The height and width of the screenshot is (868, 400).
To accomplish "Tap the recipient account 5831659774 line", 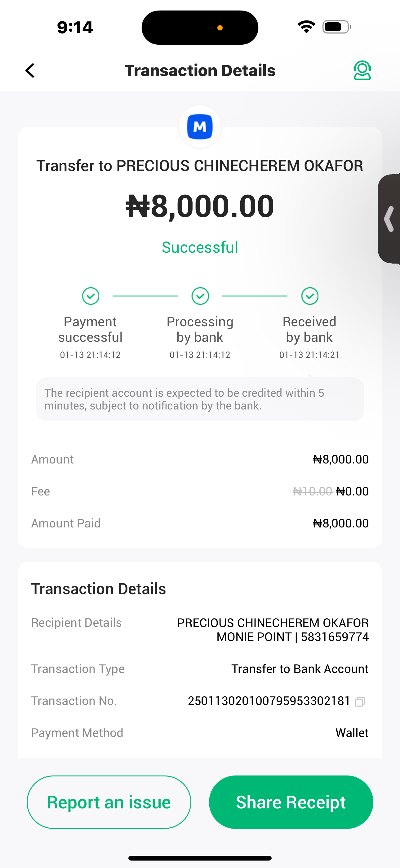I will tap(293, 637).
